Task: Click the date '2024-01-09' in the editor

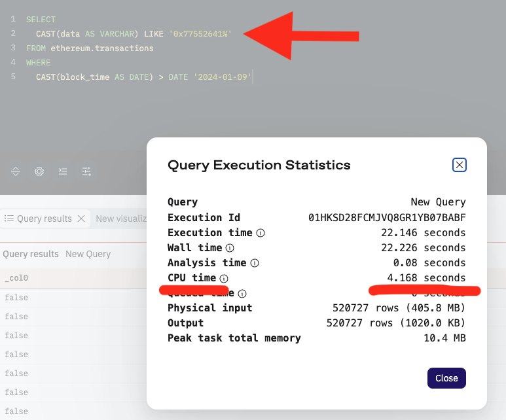Action: click(222, 77)
